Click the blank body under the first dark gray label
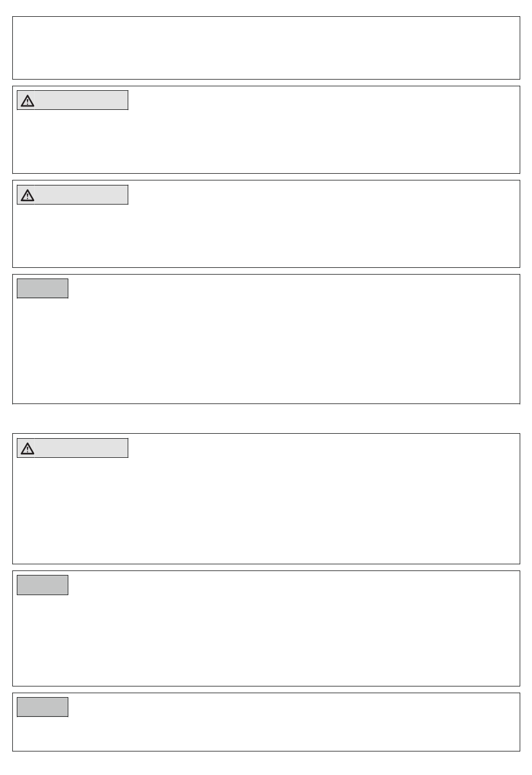Viewport: 532px width, 775px height. point(266,351)
